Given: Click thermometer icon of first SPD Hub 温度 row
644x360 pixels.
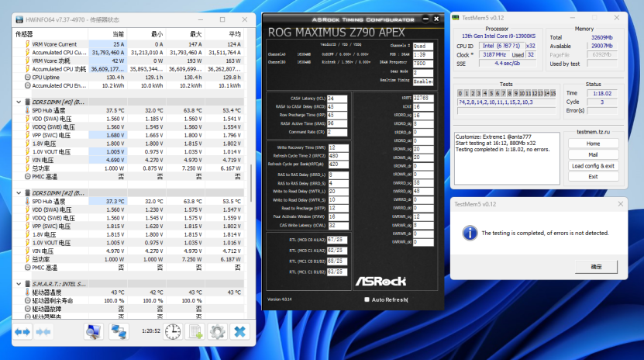Looking at the screenshot, I should click(x=28, y=110).
